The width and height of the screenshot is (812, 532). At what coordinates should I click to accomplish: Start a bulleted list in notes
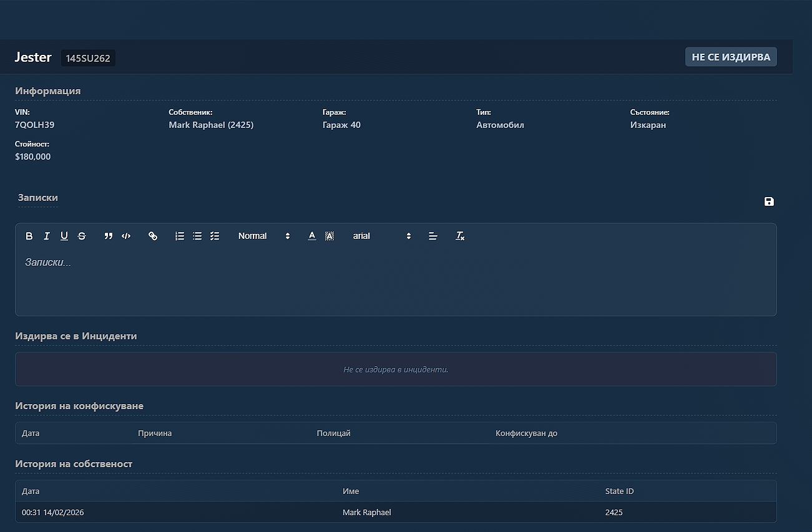197,236
